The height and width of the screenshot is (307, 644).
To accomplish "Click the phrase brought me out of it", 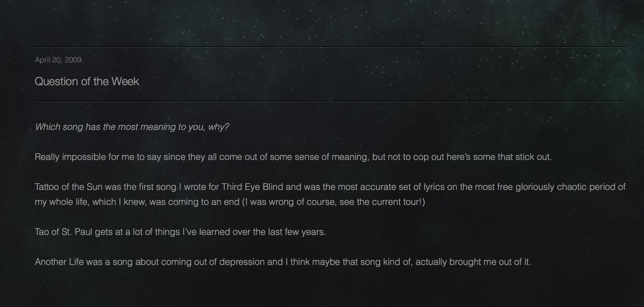I will click(489, 262).
